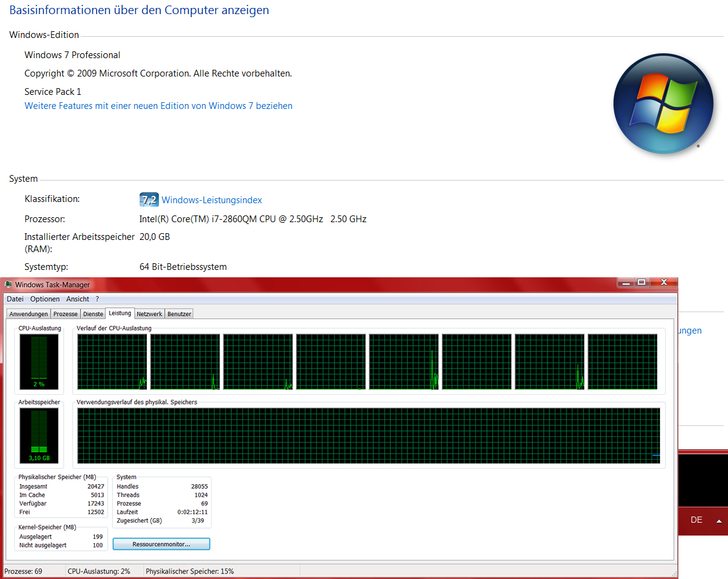Click the Insgesamt value 20427
This screenshot has width=728, height=579.
click(95, 487)
